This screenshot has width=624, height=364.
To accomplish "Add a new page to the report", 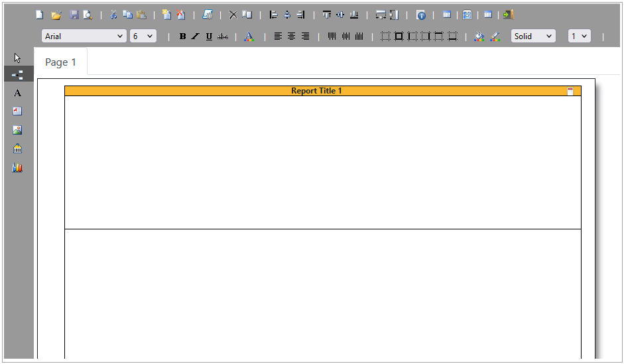I will (x=166, y=15).
